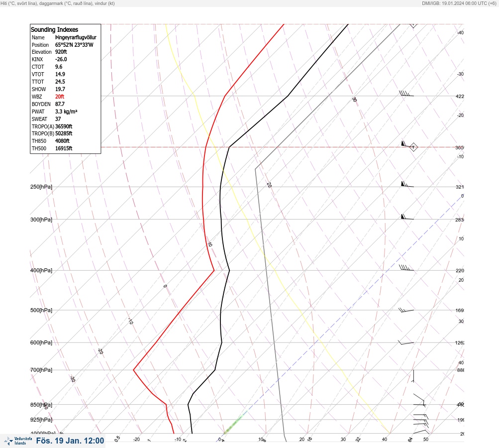The height and width of the screenshot is (448, 499).
Task: Select TTOT value 24.5
Action: coord(60,82)
